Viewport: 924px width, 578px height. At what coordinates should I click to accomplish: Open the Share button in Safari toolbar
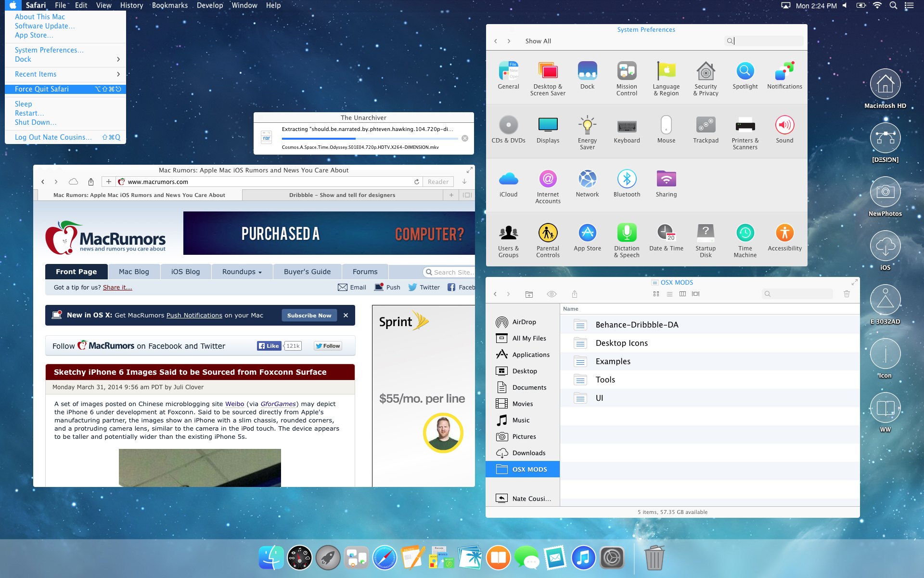click(91, 182)
